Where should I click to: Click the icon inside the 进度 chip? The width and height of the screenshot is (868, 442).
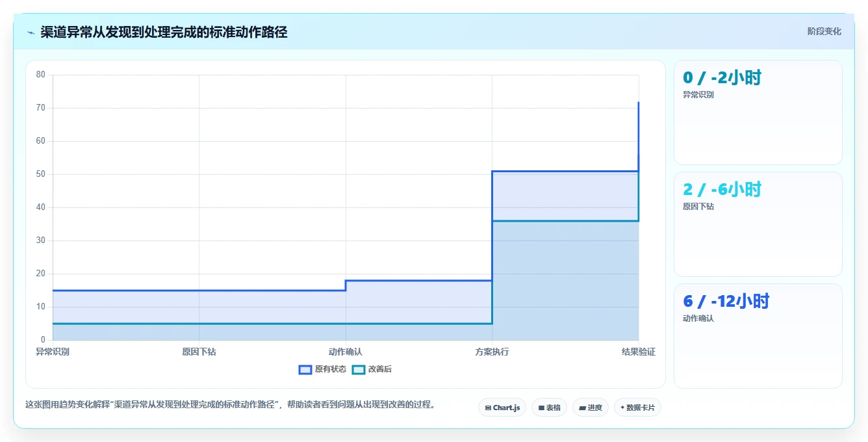(583, 408)
